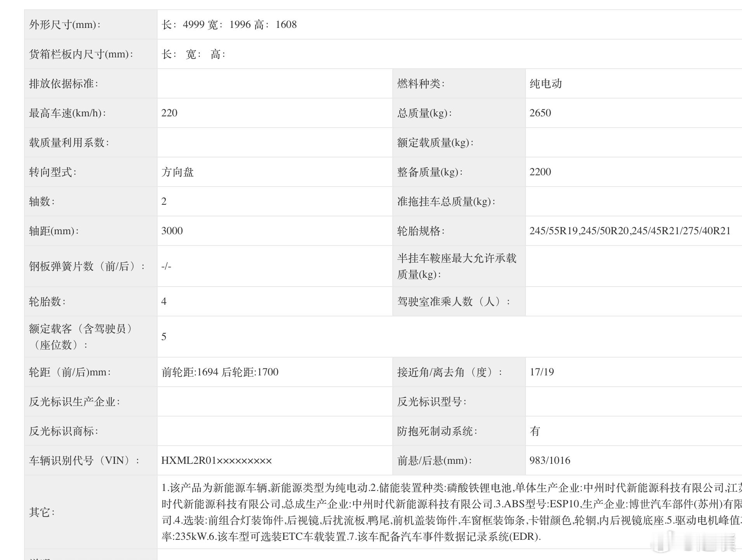Image resolution: width=742 pixels, height=560 pixels.
Task: Click the 半挂车鞍座最大允许承载质量 label
Action: 457,266
